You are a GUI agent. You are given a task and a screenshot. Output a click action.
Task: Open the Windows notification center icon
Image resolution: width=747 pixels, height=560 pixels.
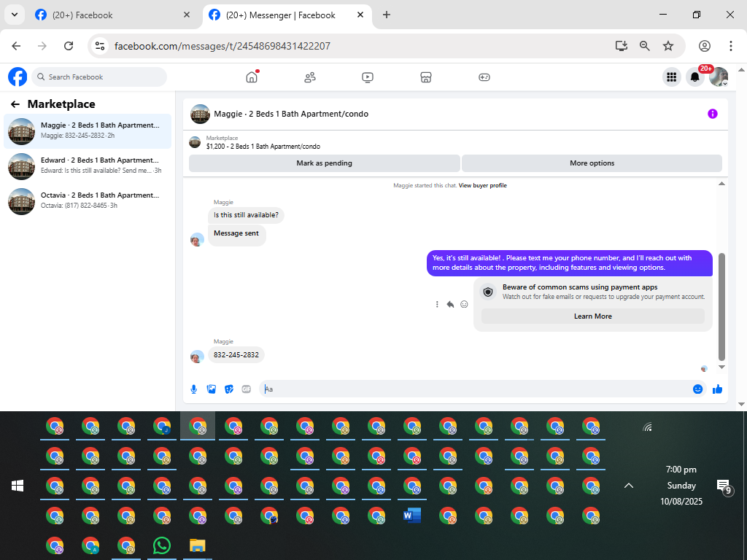(x=724, y=486)
